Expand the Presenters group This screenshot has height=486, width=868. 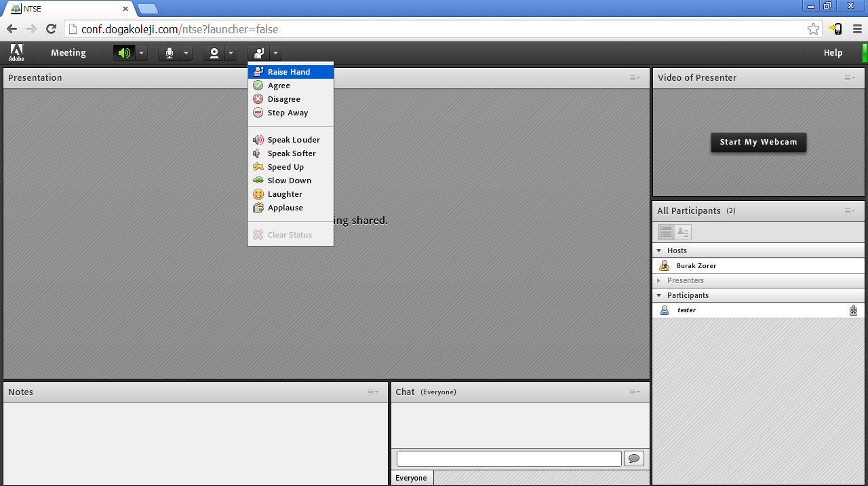(x=659, y=280)
